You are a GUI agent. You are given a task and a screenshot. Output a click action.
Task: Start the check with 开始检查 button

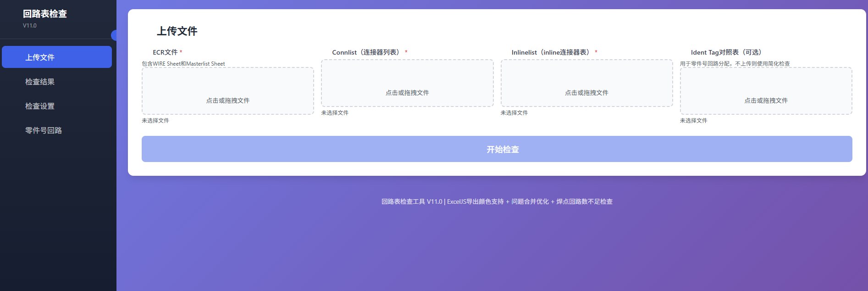[497, 149]
